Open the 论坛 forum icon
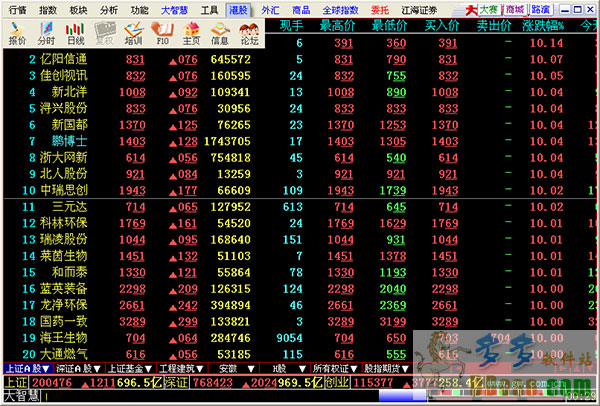Image resolution: width=600 pixels, height=406 pixels. click(x=249, y=34)
